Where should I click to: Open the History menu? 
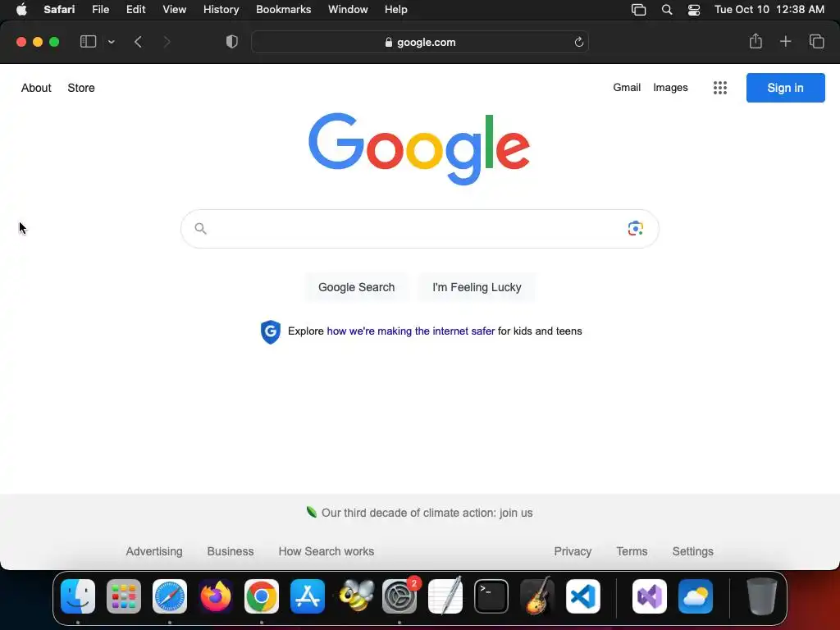(221, 9)
